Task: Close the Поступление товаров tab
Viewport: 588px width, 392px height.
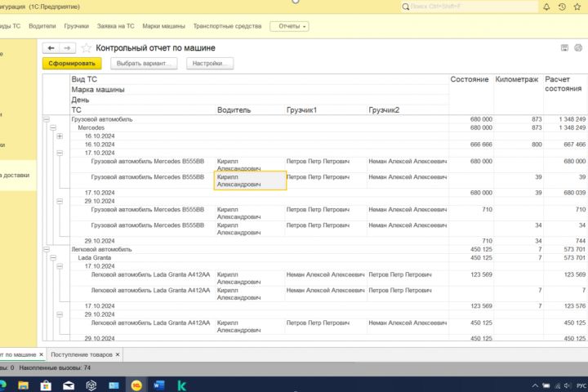Action: pyautogui.click(x=118, y=354)
